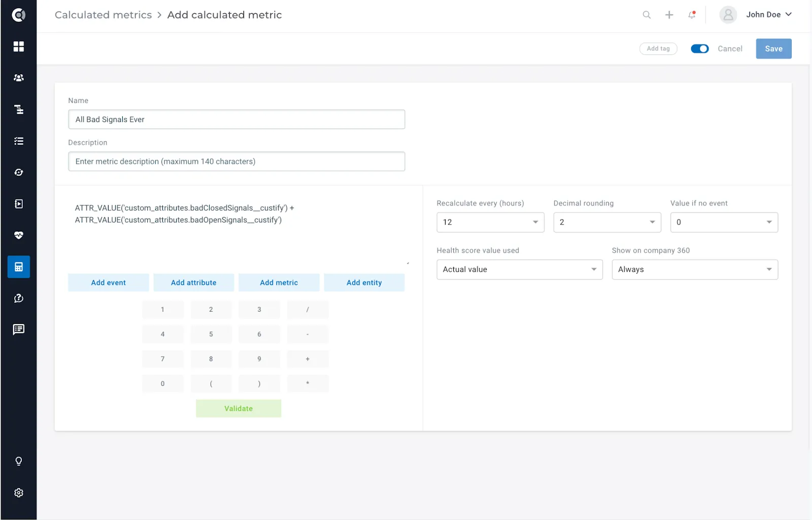The width and height of the screenshot is (812, 520).
Task: Open Recalculate every hours dropdown
Action: pos(490,222)
